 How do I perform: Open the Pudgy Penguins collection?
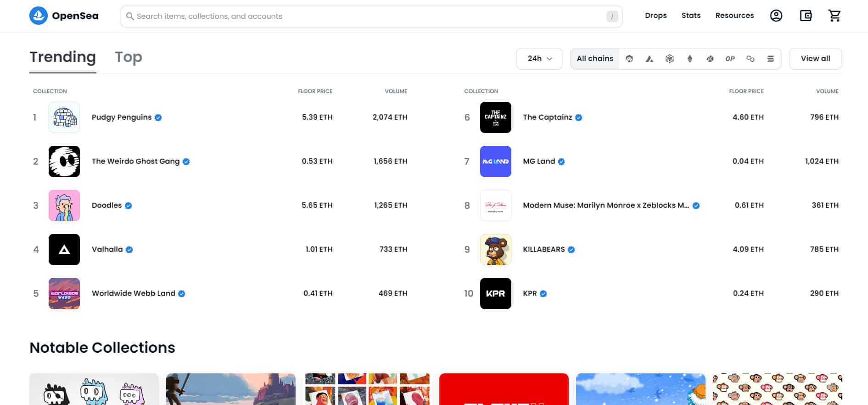tap(122, 117)
